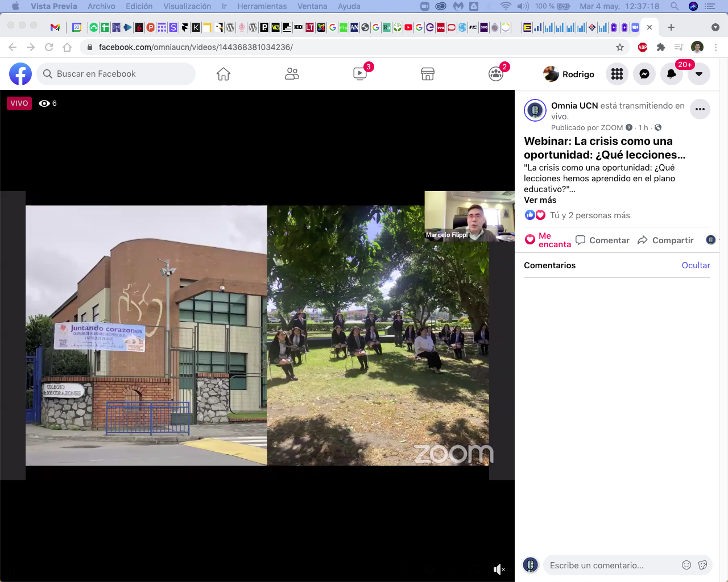Open the Visualización menu
Screen dimensions: 728x582
[x=187, y=6]
